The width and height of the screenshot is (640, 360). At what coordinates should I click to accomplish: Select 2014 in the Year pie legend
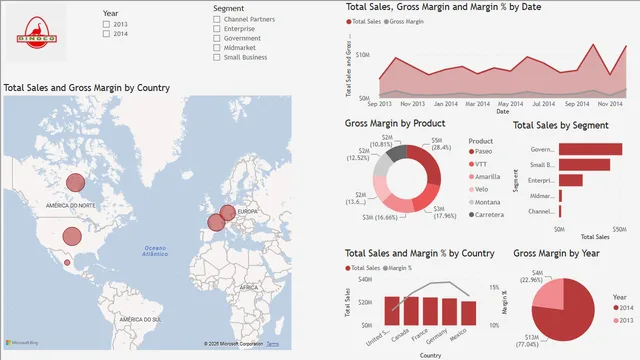tap(623, 308)
